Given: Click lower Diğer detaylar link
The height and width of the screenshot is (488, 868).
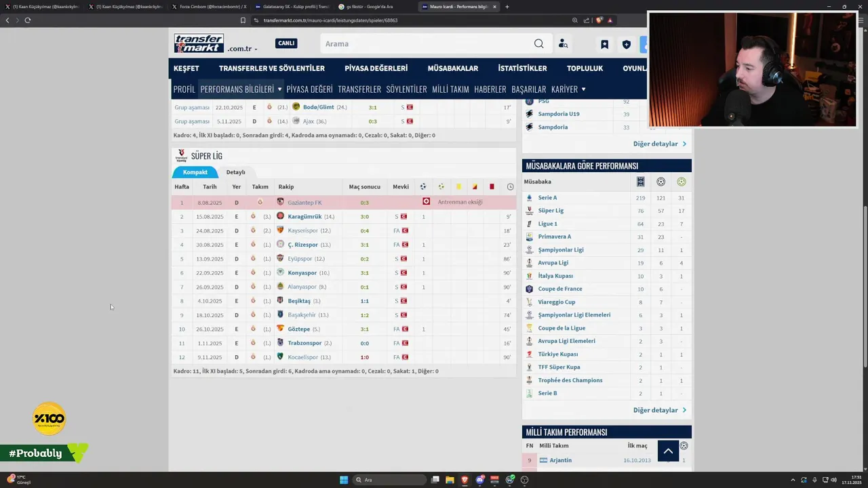Looking at the screenshot, I should coord(659,410).
